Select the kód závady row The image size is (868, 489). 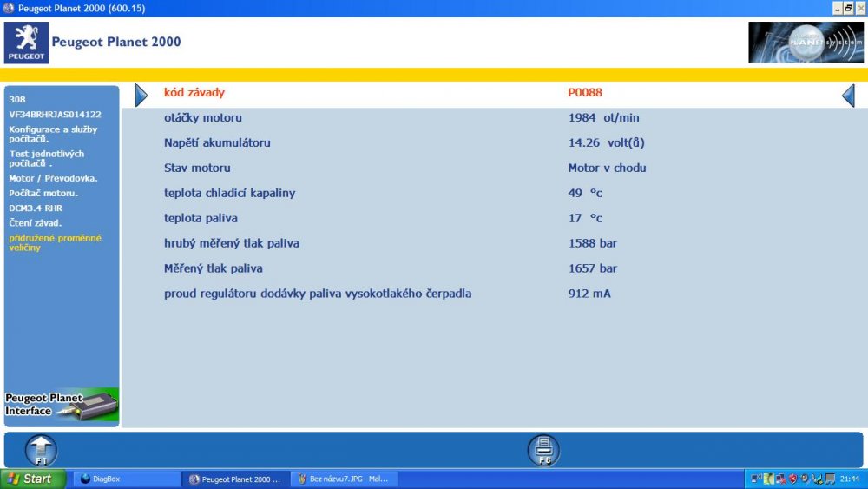pyautogui.click(x=495, y=93)
